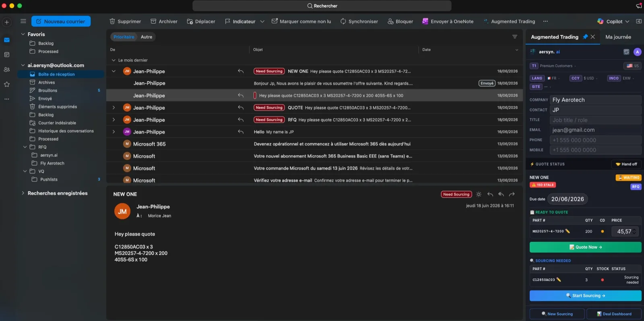Open the Calendar view icon
This screenshot has height=321, width=644.
[7, 55]
